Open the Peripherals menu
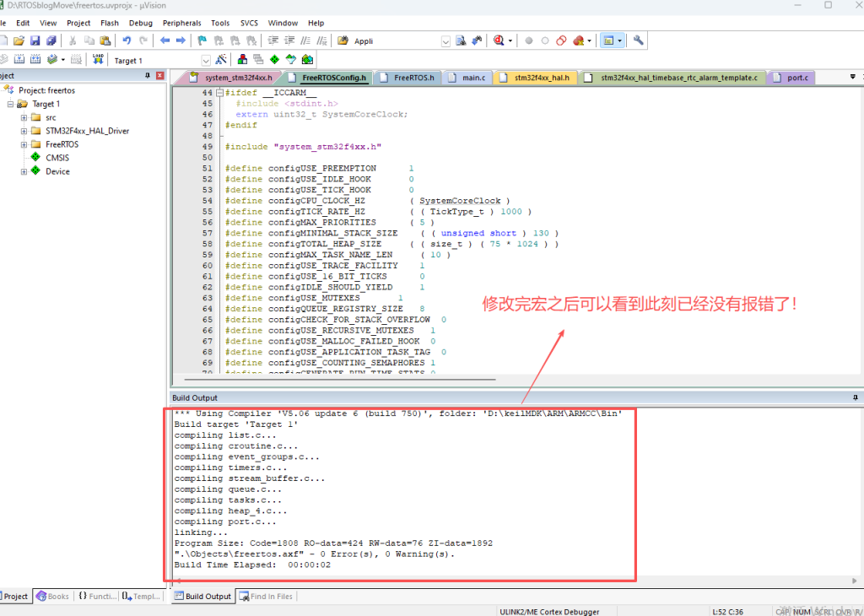 coord(181,23)
